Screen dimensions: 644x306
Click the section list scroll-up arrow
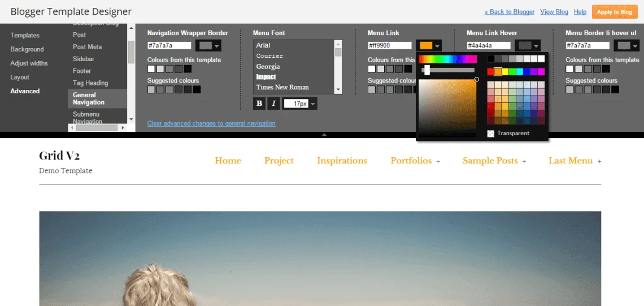(132, 28)
